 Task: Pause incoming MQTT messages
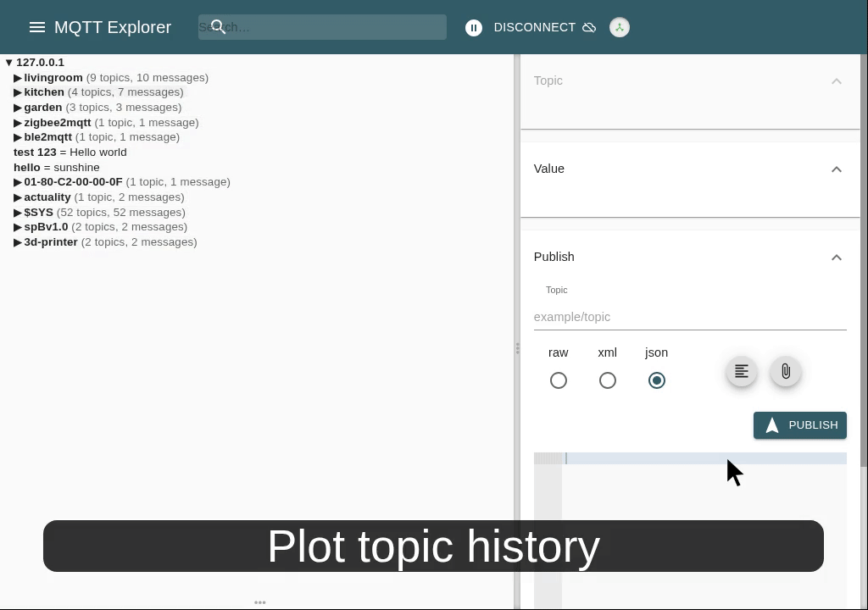[x=474, y=27]
